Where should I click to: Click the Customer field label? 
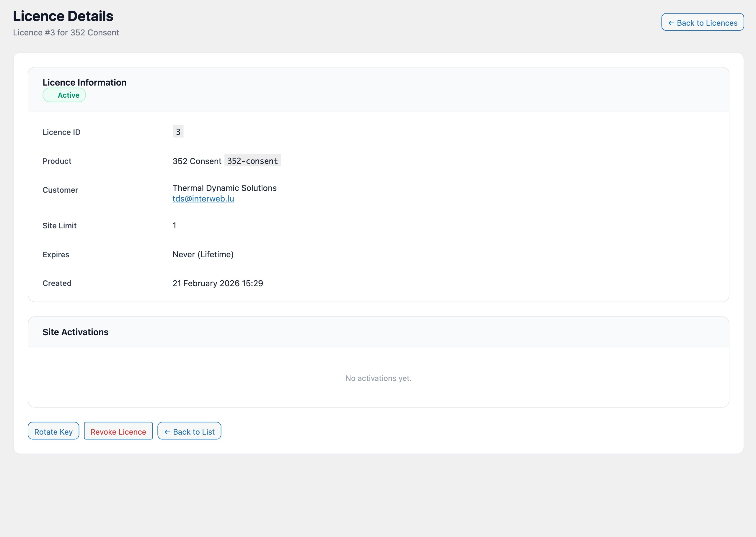(60, 190)
